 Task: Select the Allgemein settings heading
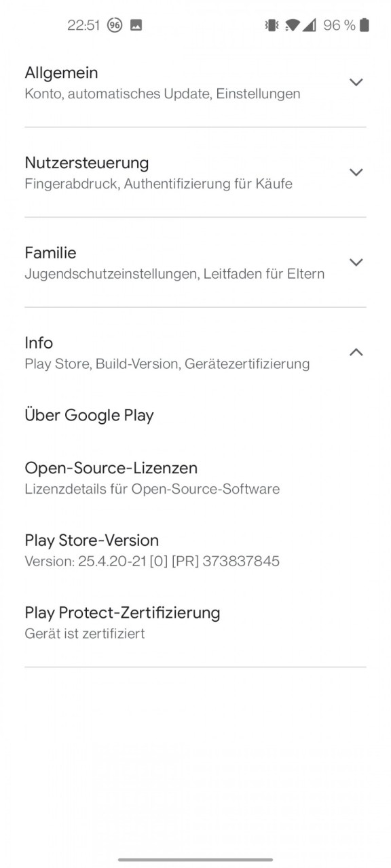point(61,73)
